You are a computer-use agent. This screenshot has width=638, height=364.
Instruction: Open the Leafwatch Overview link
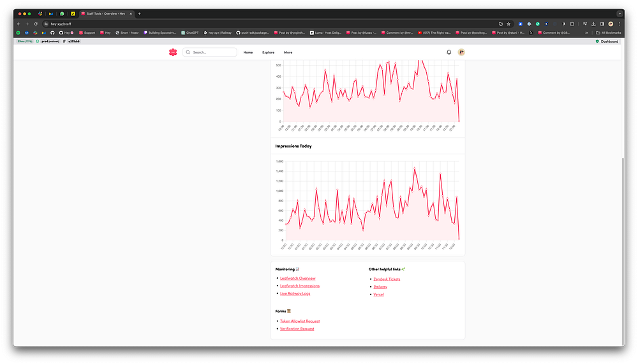coord(297,278)
